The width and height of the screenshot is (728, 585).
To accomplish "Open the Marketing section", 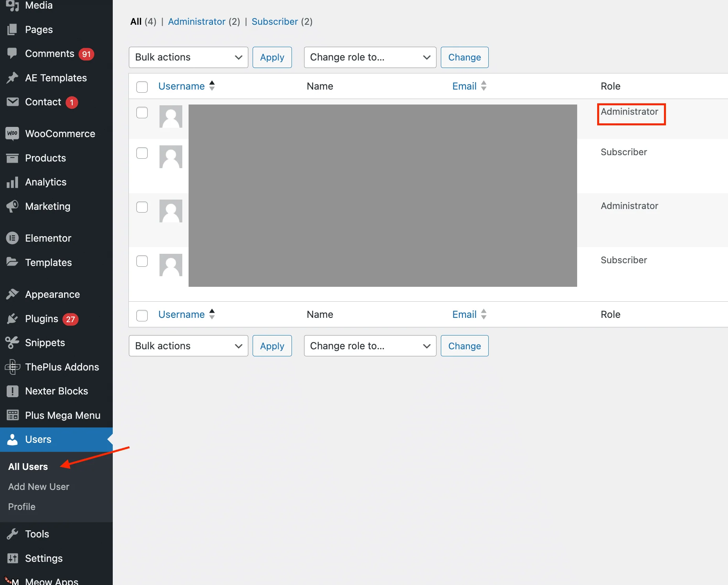I will [x=47, y=206].
